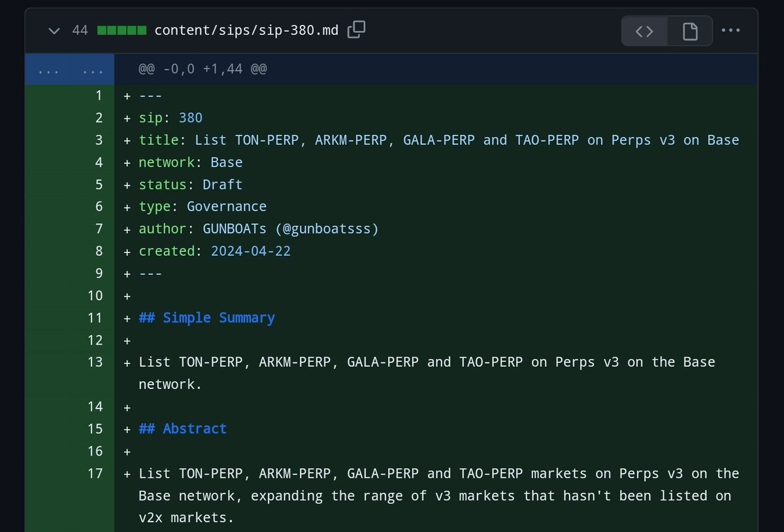Click the diff addition progress blocks
Viewport: 784px width, 532px height.
tap(123, 29)
